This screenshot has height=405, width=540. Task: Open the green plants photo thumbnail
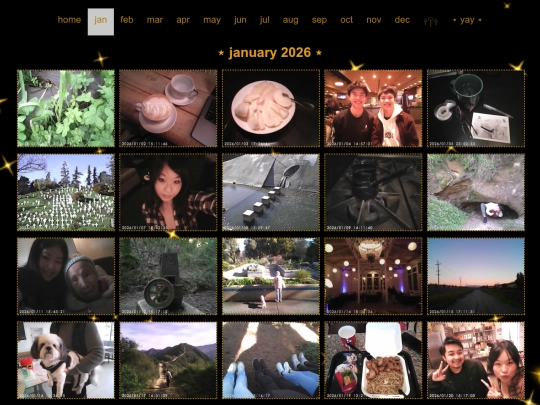66,108
